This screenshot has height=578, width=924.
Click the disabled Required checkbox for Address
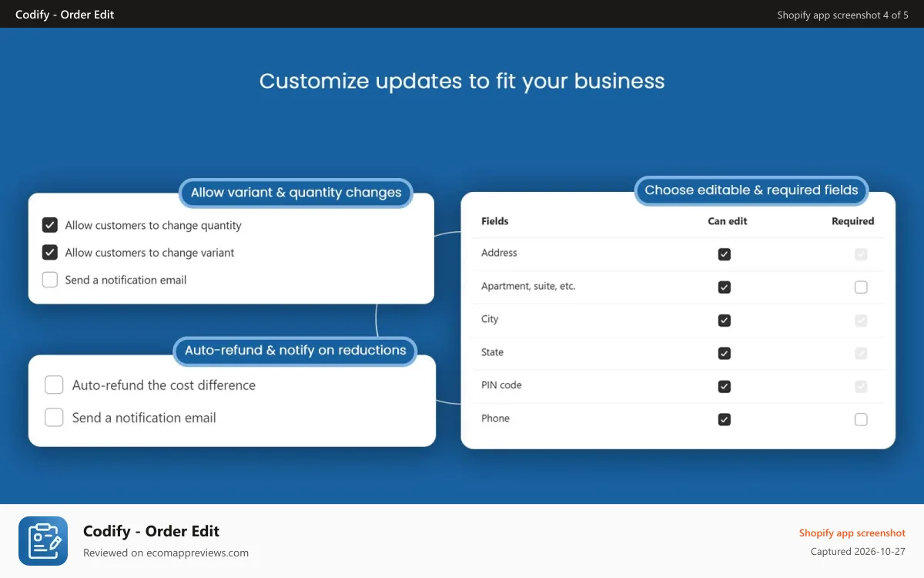pyautogui.click(x=861, y=254)
